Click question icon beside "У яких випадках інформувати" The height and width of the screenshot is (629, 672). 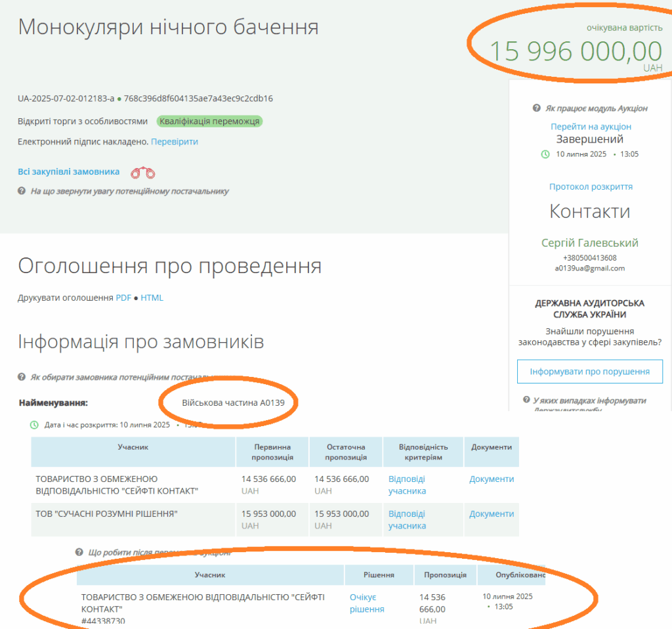[x=526, y=400]
